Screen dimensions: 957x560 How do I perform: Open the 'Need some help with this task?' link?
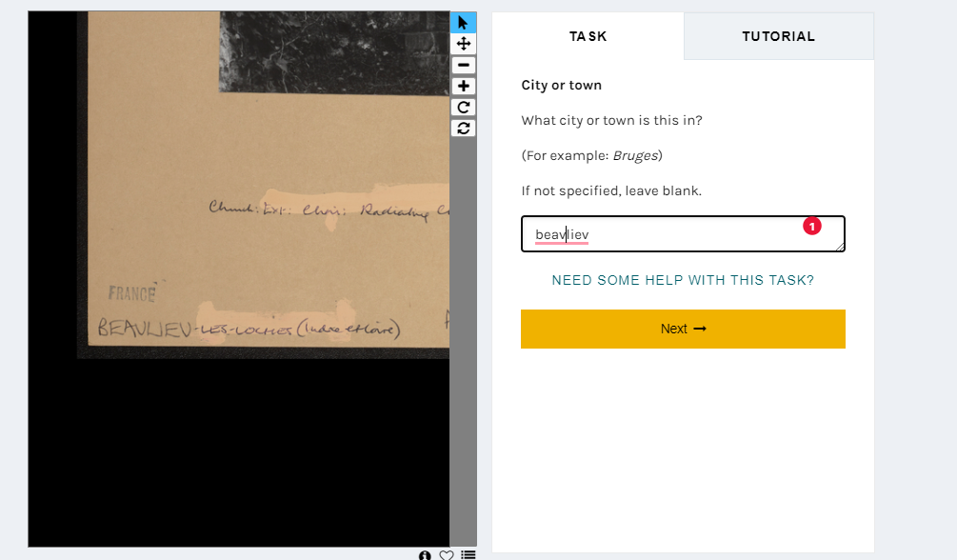[683, 280]
